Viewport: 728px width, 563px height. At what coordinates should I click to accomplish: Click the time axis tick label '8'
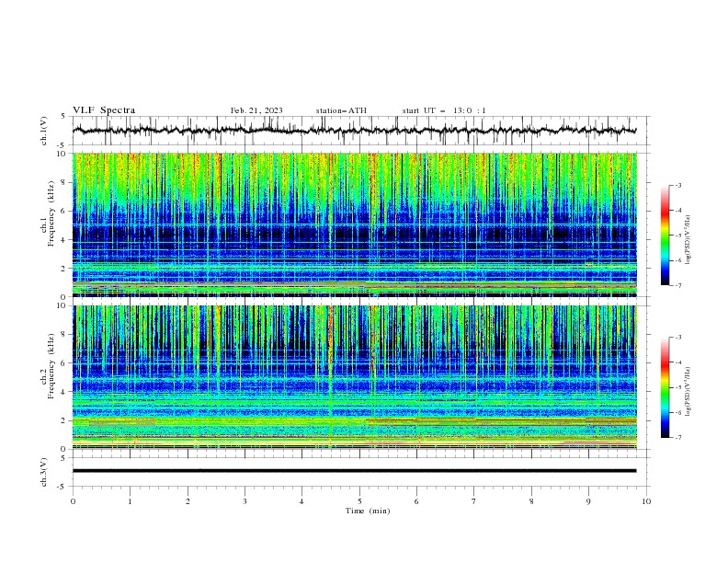pyautogui.click(x=531, y=501)
